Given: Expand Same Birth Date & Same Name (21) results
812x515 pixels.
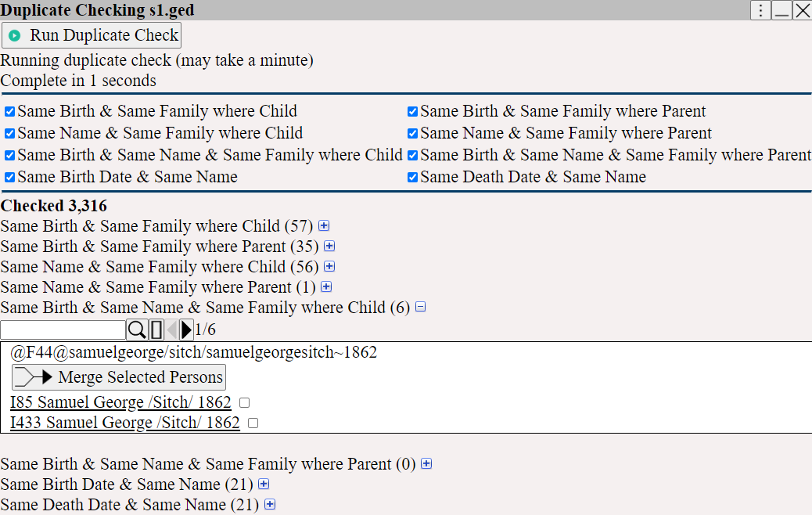Looking at the screenshot, I should coord(264,484).
